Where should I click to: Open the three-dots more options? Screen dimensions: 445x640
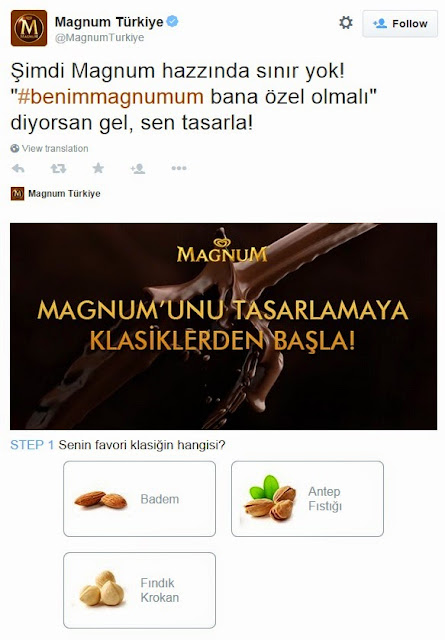tap(179, 168)
